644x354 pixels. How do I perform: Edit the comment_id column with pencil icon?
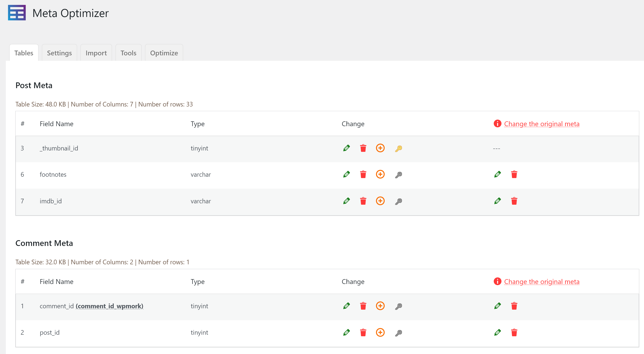tap(346, 306)
